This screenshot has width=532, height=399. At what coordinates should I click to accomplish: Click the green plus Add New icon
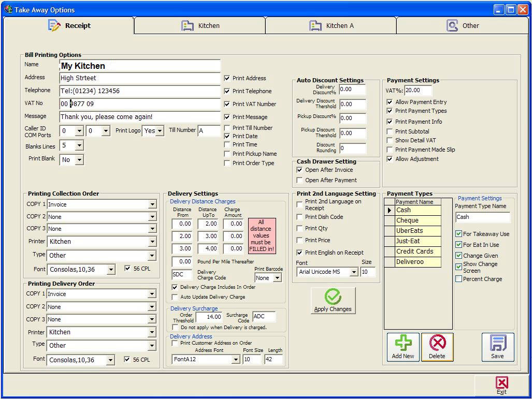(x=403, y=343)
